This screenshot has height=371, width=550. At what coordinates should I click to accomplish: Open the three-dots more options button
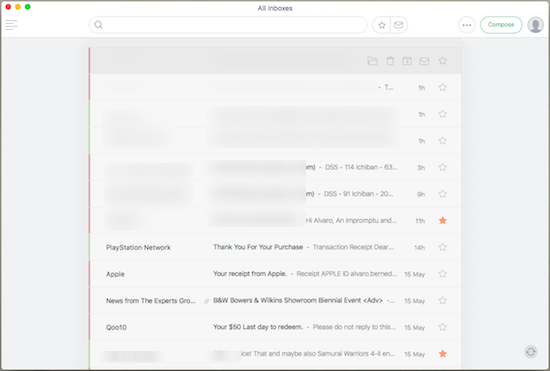tap(467, 25)
